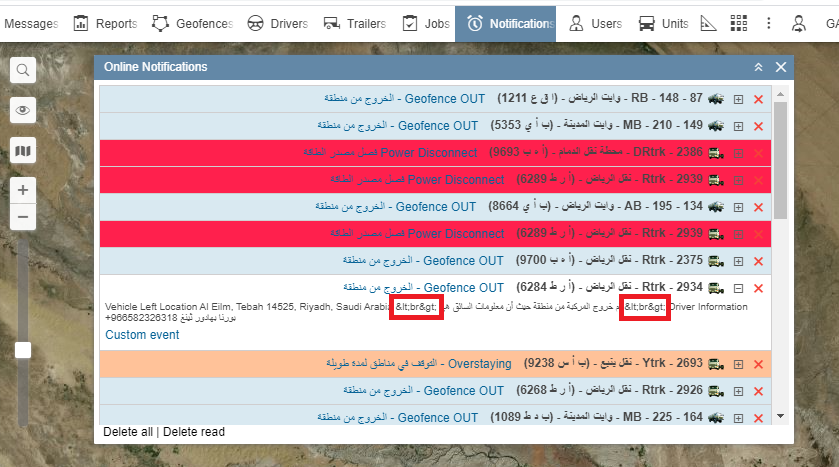
Task: Expand the RB - 148 - 87 notification
Action: pos(738,99)
